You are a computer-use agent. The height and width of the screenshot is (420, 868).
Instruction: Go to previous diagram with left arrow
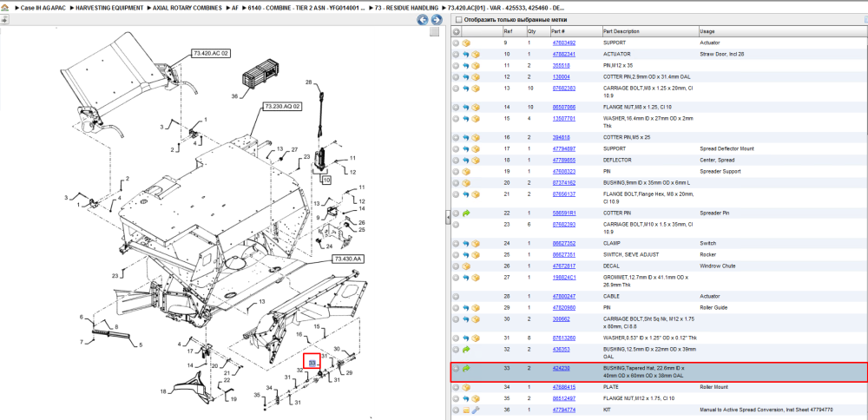click(x=423, y=20)
